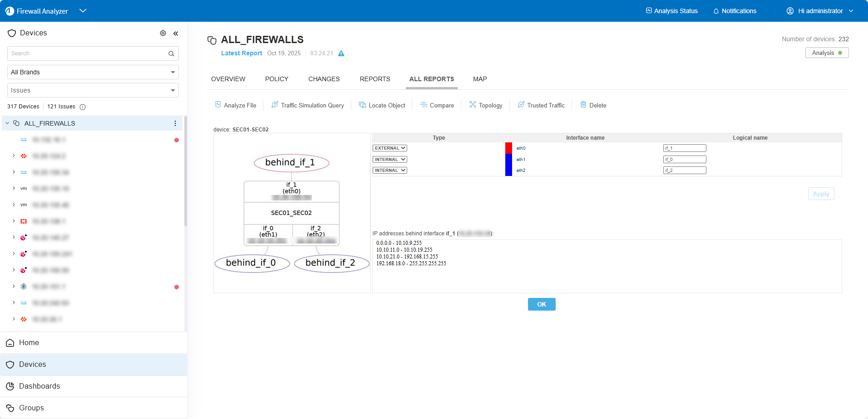Collapse the ALL_FIREWALLS tree node
The image size is (868, 419).
[x=7, y=123]
